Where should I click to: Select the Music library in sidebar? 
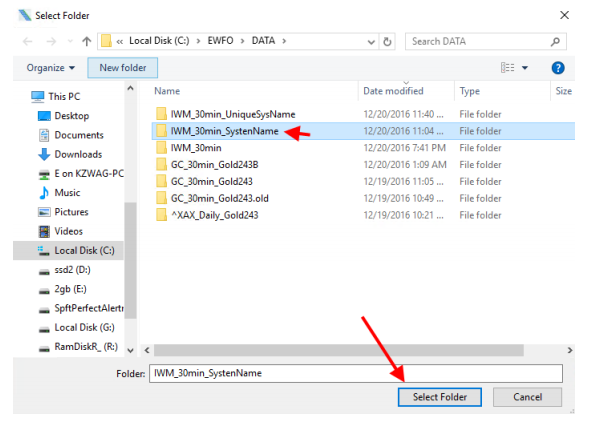(x=67, y=193)
